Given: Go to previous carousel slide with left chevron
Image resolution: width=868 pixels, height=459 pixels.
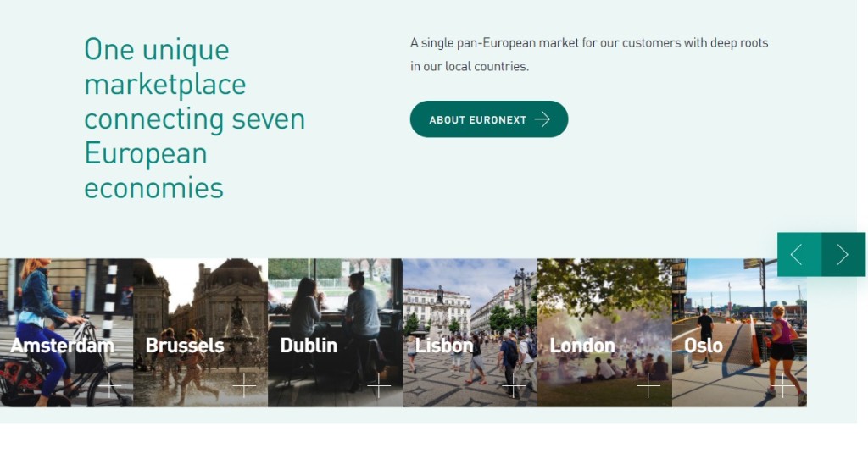Looking at the screenshot, I should click(798, 254).
